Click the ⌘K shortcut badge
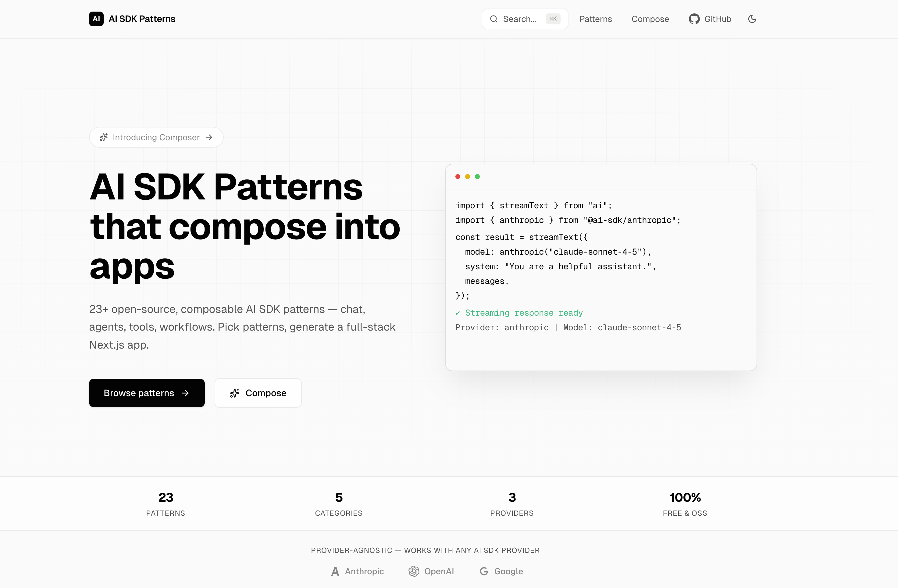This screenshot has width=898, height=588. pos(553,19)
